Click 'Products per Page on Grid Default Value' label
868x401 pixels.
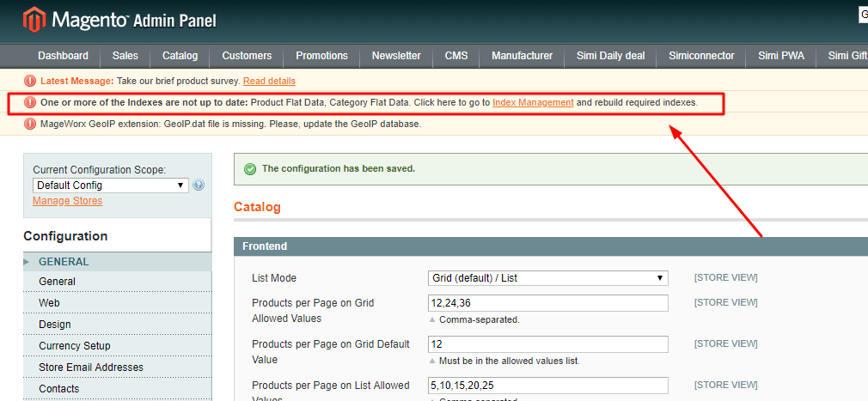(x=331, y=352)
